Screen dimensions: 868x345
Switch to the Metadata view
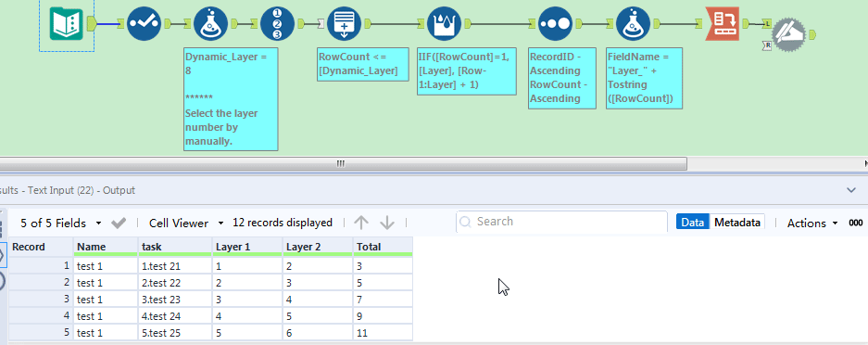[737, 223]
